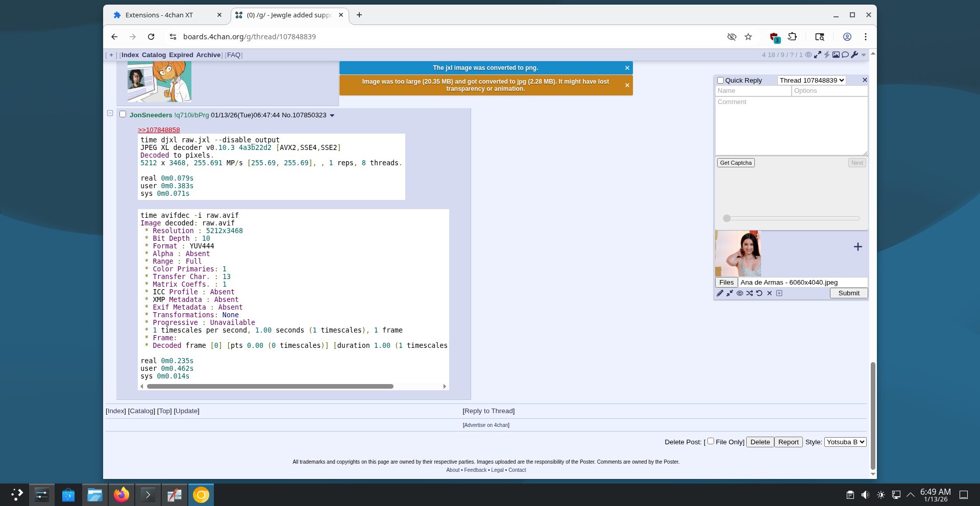The image size is (980, 506).
Task: Click the JonSneeders poster name
Action: point(151,115)
